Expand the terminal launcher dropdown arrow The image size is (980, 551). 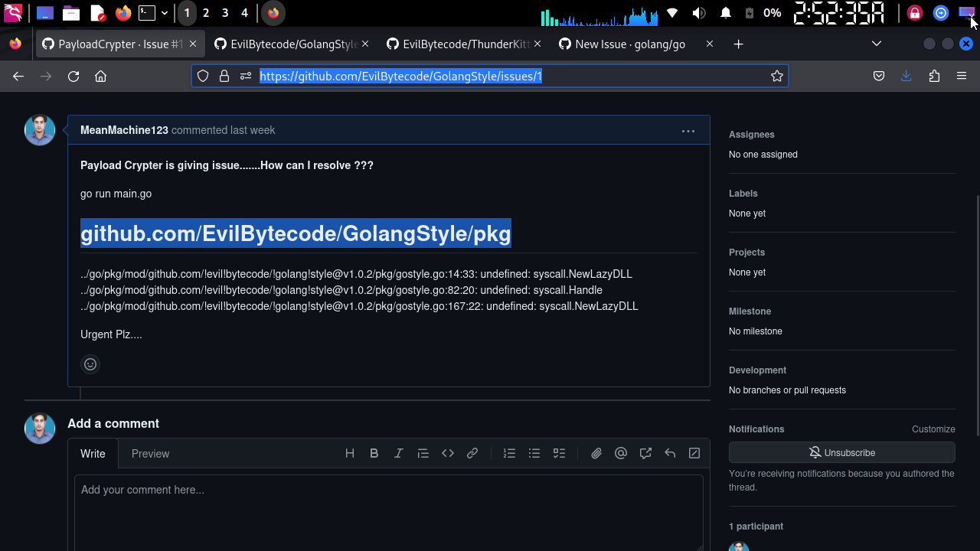click(165, 13)
